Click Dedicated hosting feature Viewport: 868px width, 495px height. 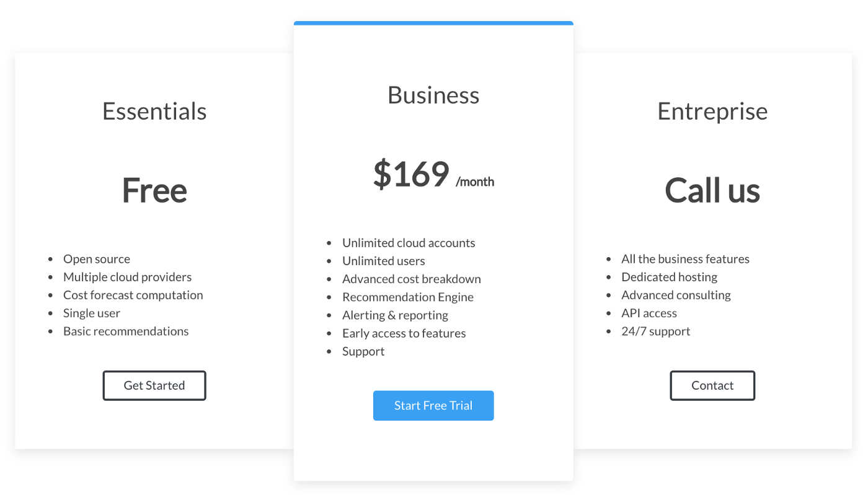pyautogui.click(x=670, y=277)
